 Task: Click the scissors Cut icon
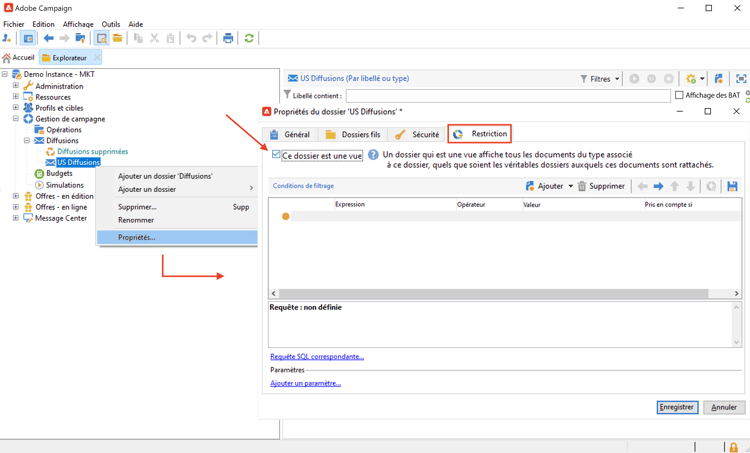[154, 38]
